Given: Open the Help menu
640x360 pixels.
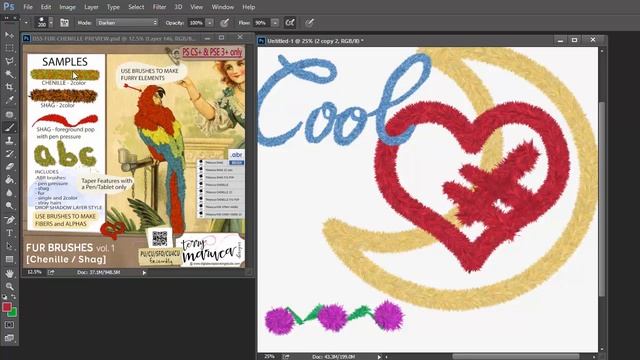Looking at the screenshot, I should click(249, 7).
